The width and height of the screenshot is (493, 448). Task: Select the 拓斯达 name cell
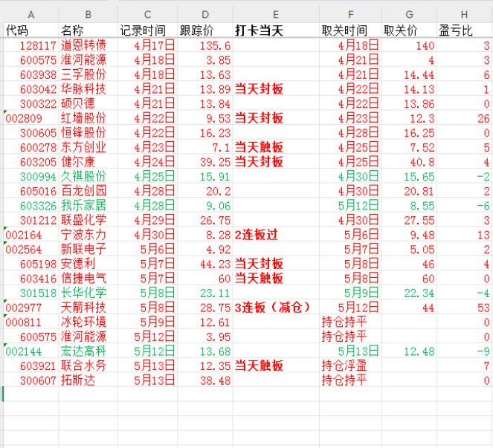click(x=88, y=380)
